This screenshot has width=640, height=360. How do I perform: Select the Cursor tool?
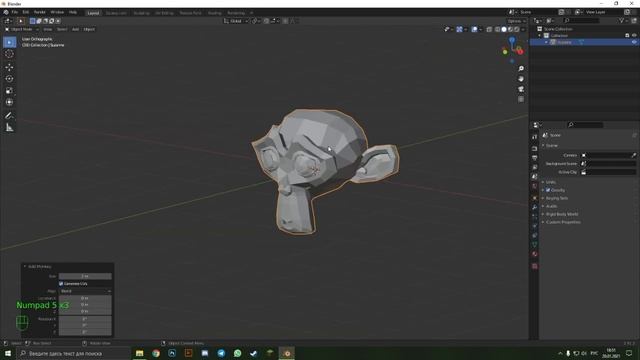[x=9, y=54]
